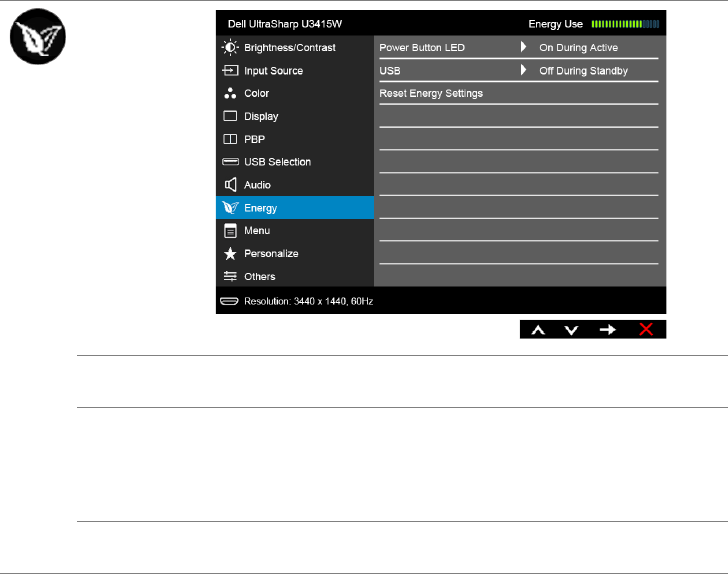Select the highlighted Energy menu item

point(295,208)
